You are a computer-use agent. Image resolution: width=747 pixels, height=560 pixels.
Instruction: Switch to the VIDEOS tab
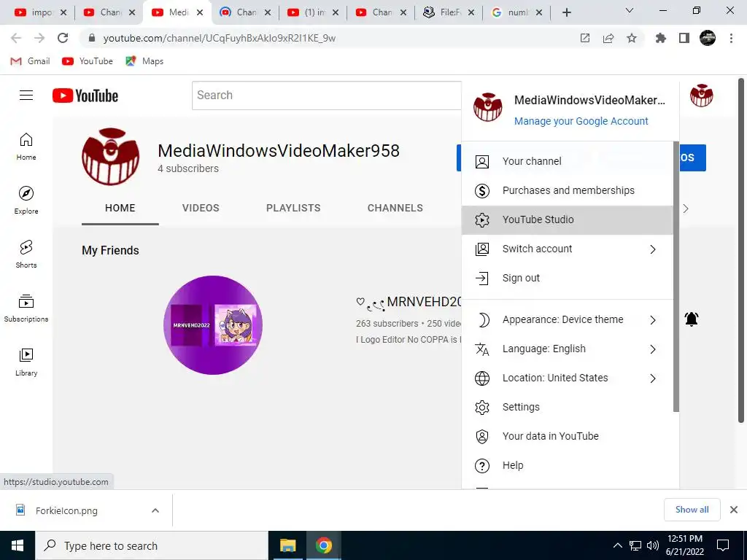[201, 208]
